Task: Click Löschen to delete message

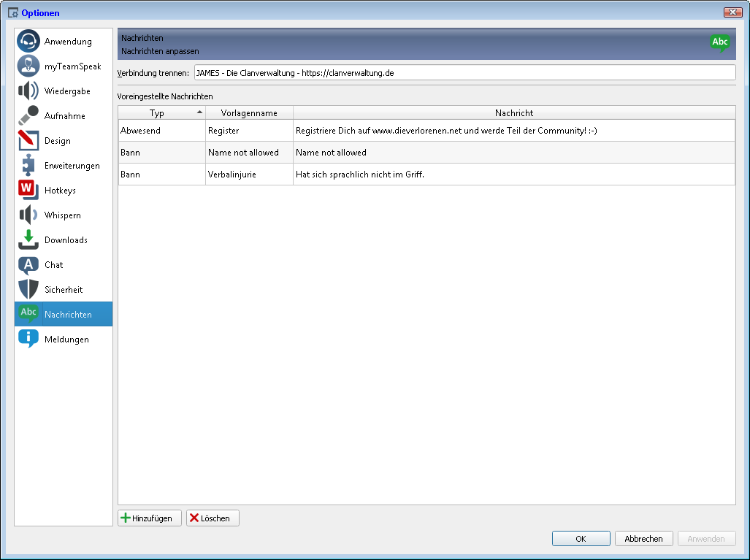Action: (x=213, y=518)
